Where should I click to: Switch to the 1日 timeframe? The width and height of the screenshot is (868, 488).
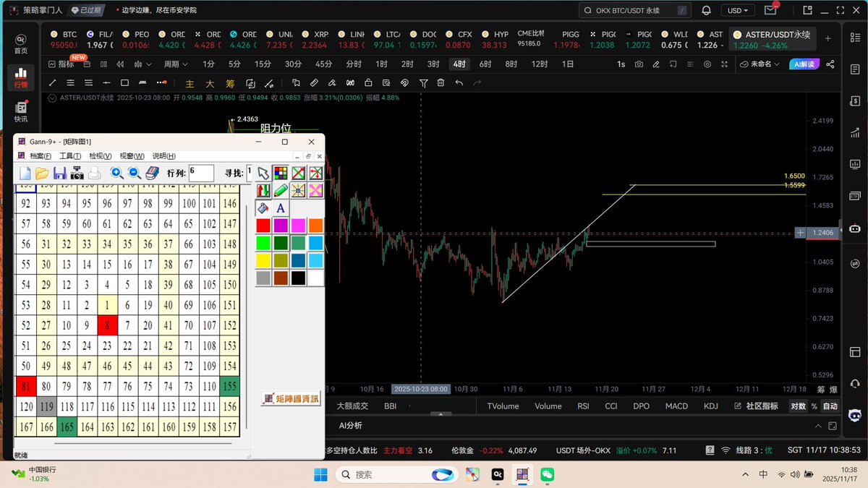click(x=568, y=64)
